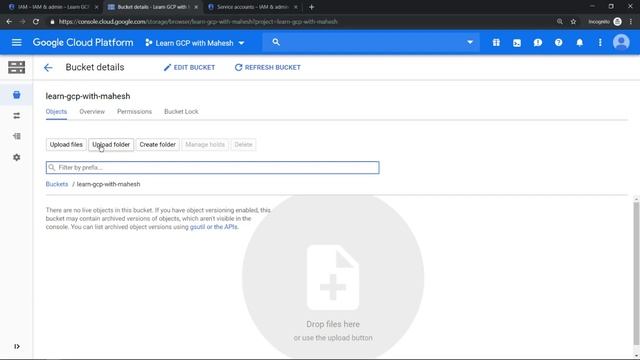Viewport: 640px width, 360px height.
Task: Go back using the Bucket details arrow
Action: (x=48, y=68)
